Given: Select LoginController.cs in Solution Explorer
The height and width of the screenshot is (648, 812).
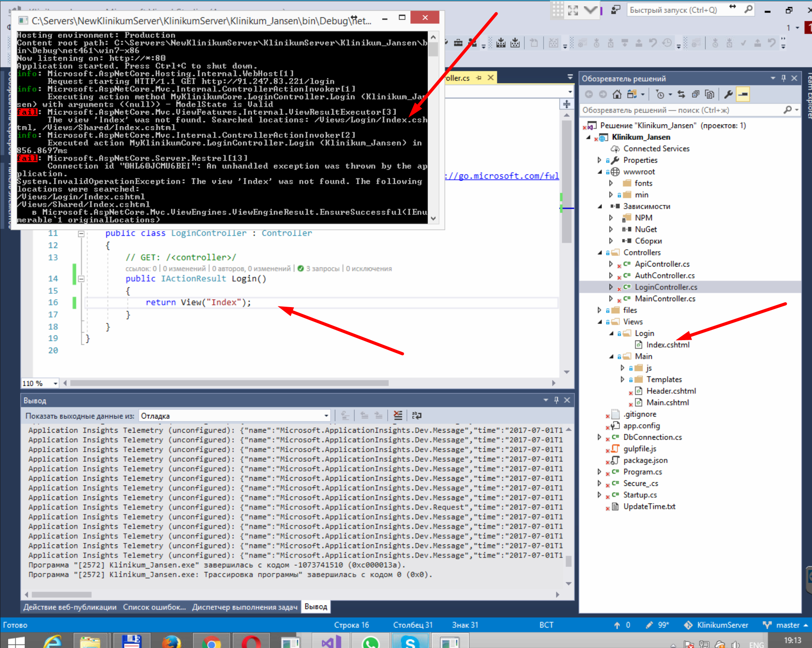Looking at the screenshot, I should pos(665,287).
